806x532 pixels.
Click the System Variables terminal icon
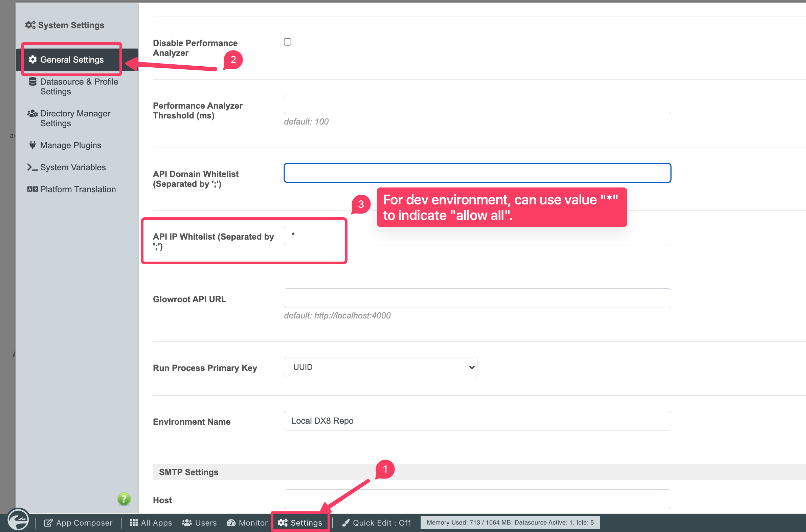(x=32, y=167)
